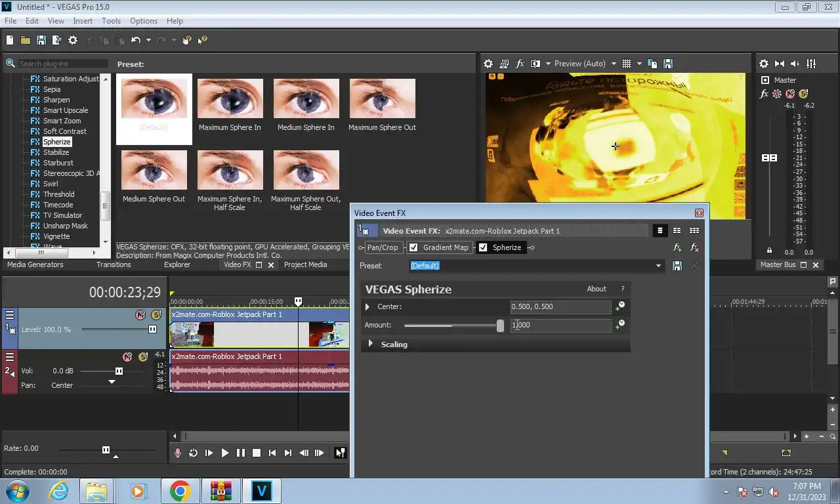Mute audio track 2
Image resolution: width=840 pixels, height=504 pixels.
pyautogui.click(x=127, y=357)
